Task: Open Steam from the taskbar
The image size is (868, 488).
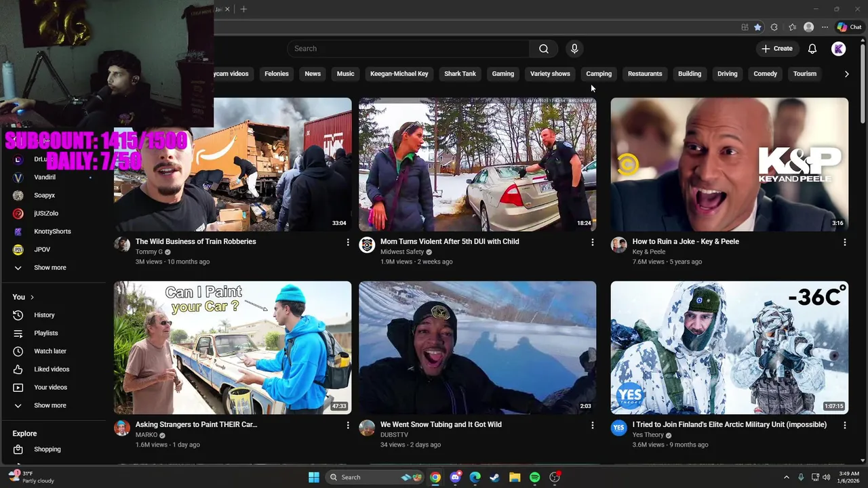Action: (495, 477)
